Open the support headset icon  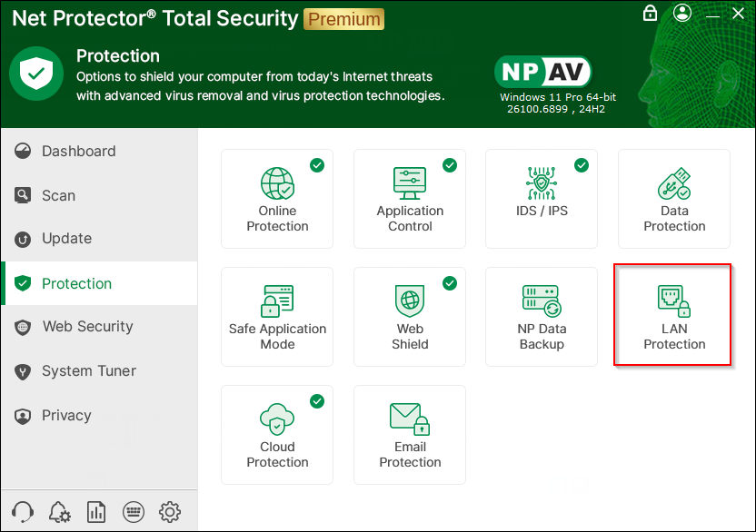pyautogui.click(x=24, y=511)
